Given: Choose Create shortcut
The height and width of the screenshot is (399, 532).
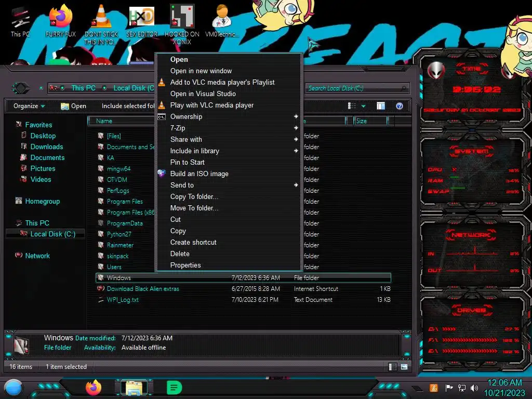Looking at the screenshot, I should click(229, 242).
